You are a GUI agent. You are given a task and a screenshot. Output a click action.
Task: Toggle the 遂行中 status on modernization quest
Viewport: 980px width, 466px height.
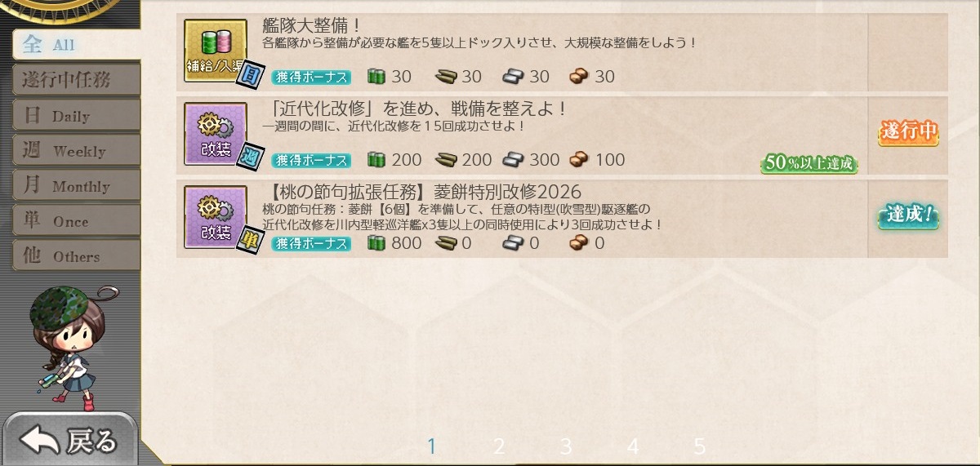point(907,132)
